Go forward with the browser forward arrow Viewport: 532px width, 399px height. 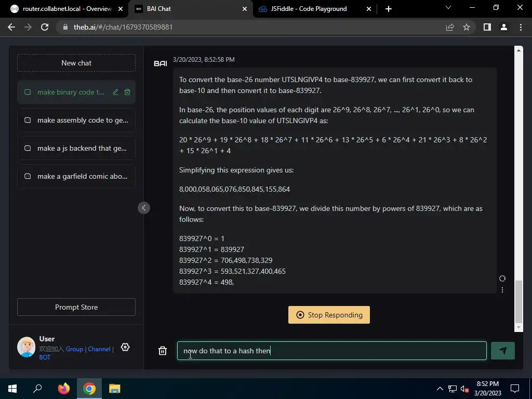28,27
